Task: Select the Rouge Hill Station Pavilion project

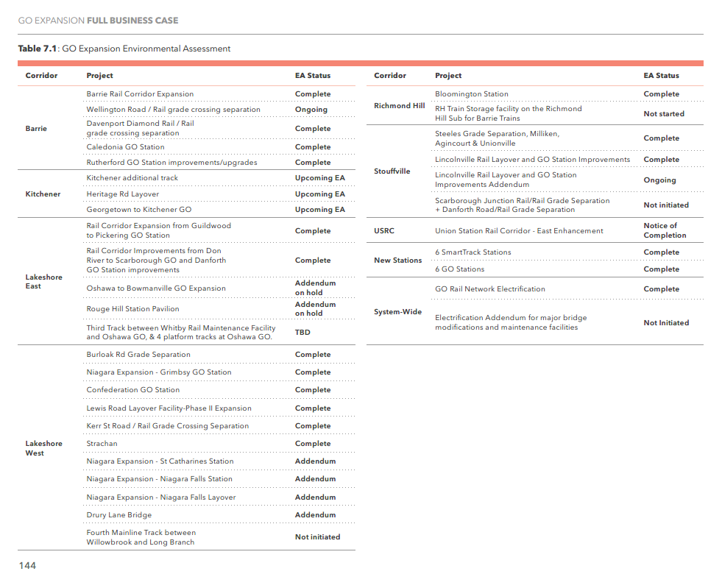Action: tap(132, 309)
